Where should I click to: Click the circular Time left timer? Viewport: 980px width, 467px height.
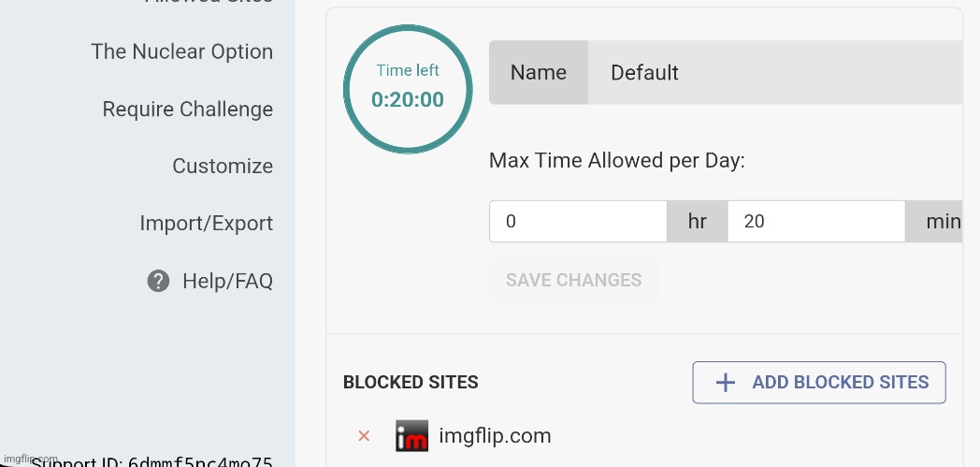[408, 89]
